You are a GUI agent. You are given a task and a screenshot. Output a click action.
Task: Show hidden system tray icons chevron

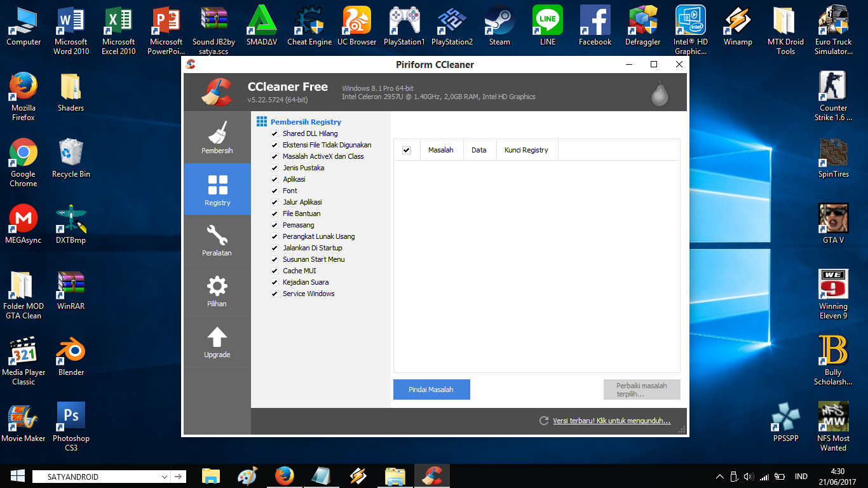[x=719, y=477]
